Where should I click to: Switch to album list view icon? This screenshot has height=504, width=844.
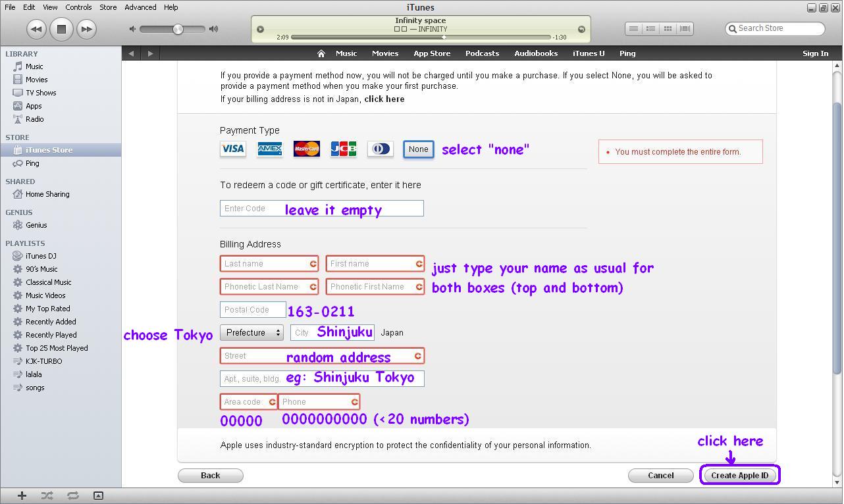[650, 28]
